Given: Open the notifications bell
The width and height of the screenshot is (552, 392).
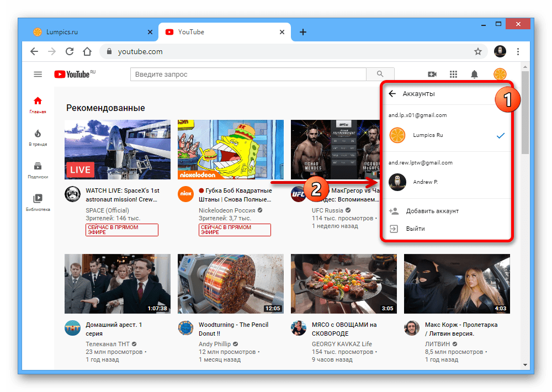Looking at the screenshot, I should (x=474, y=75).
